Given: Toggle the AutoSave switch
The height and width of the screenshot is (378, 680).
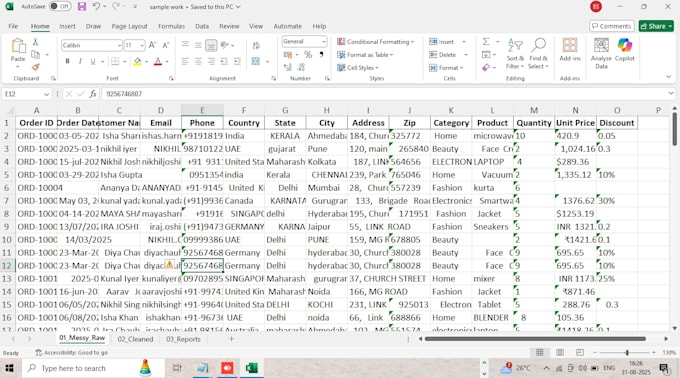Looking at the screenshot, I should (60, 7).
